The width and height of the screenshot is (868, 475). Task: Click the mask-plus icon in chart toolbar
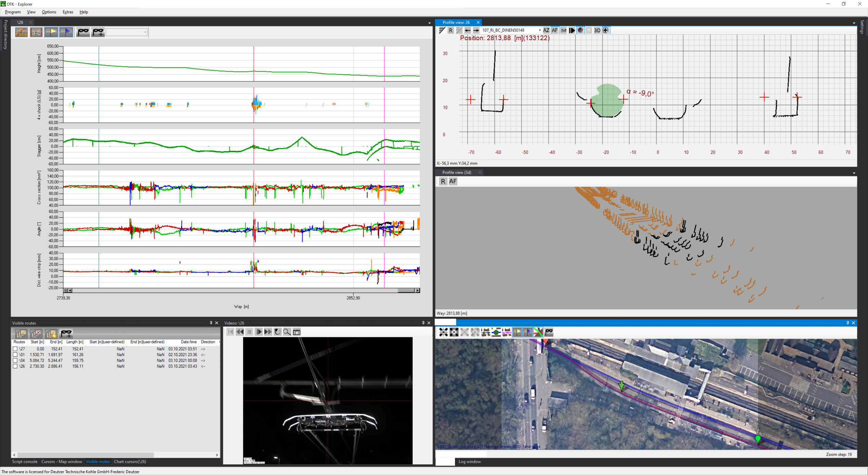[98, 32]
